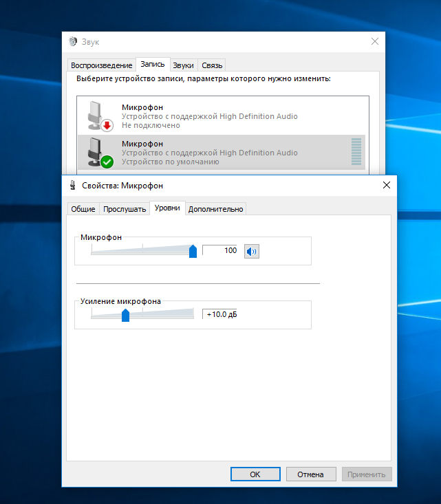Image resolution: width=441 pixels, height=504 pixels.
Task: Select the Запись tab
Action: [x=152, y=65]
